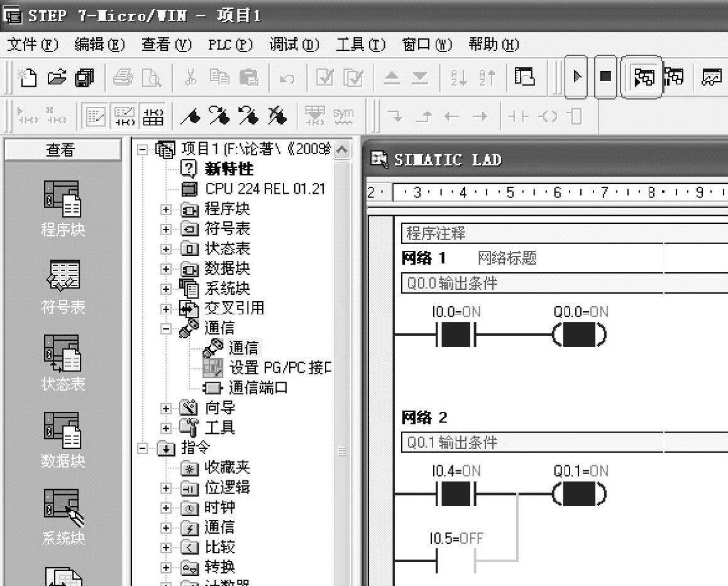Open 符号表 in the navigation bar
Image resolution: width=728 pixels, height=586 pixels.
pos(63,287)
